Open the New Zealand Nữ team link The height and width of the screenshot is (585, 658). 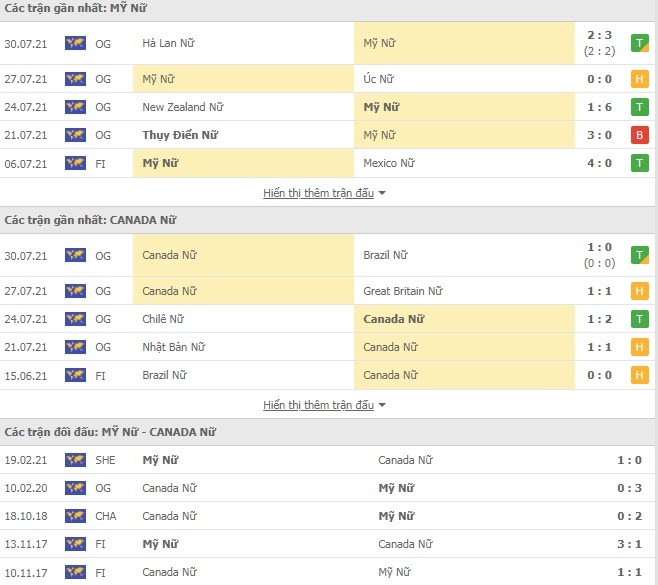coord(183,107)
